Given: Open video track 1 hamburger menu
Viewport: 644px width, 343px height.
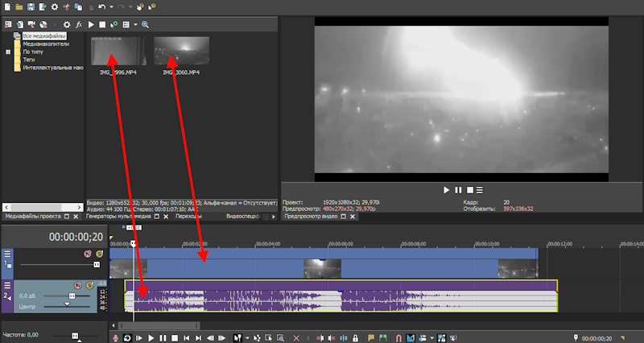Looking at the screenshot, I should [x=7, y=254].
